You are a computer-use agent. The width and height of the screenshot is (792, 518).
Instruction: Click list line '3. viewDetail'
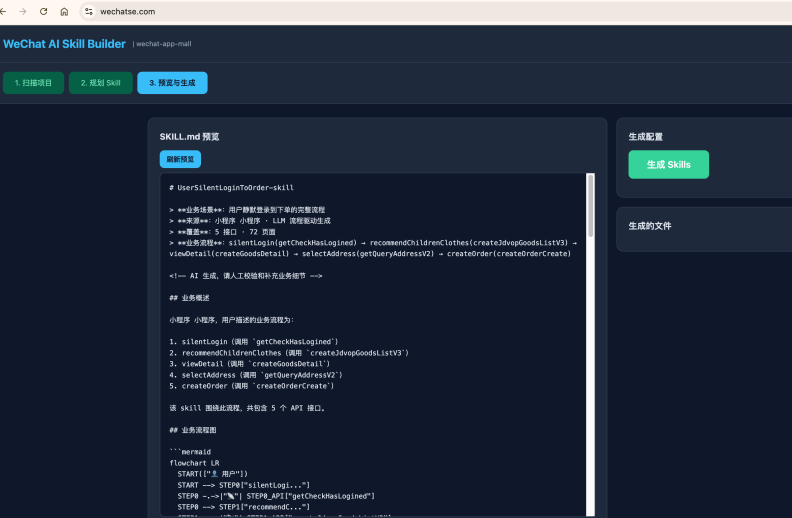pyautogui.click(x=250, y=364)
